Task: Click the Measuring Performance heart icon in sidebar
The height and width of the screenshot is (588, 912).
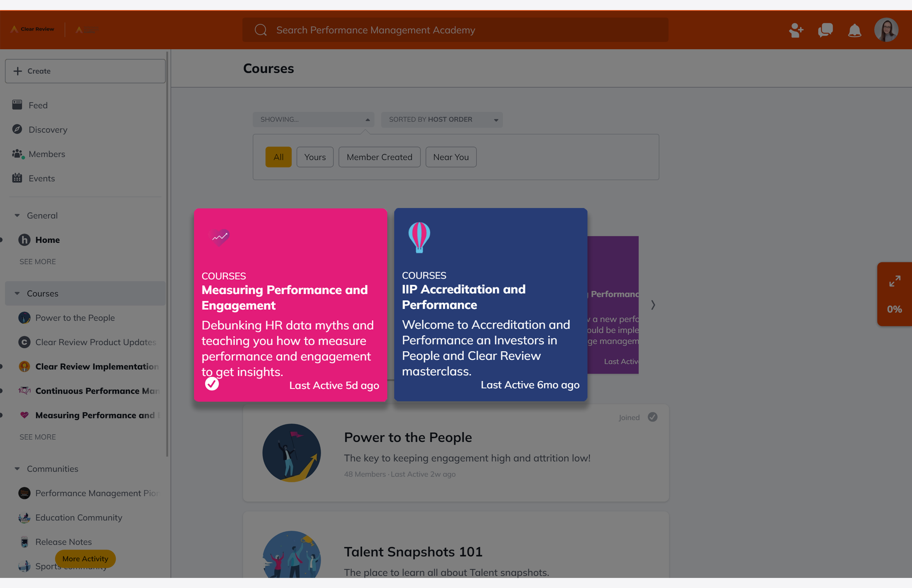Action: 24,415
